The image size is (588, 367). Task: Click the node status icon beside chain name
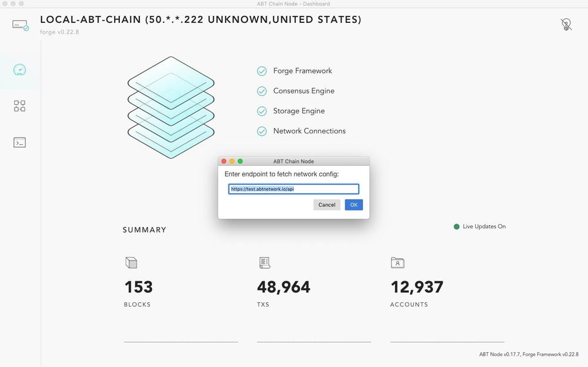(x=20, y=25)
